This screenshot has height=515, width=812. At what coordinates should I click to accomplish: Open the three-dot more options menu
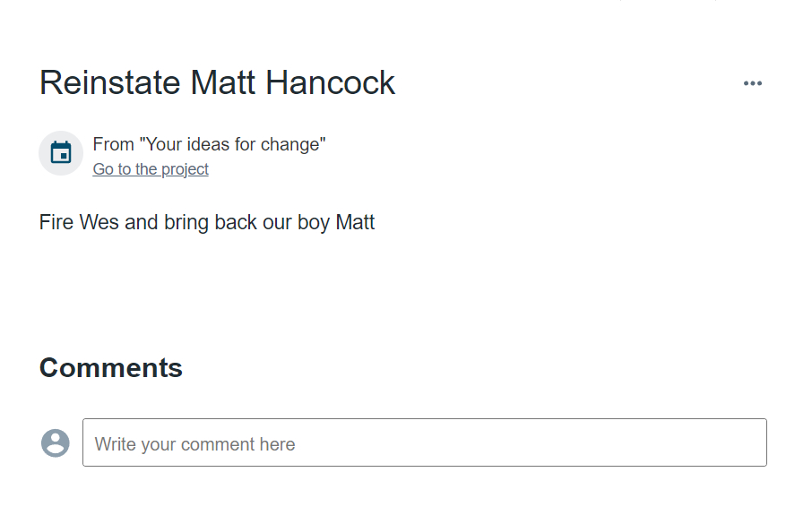[x=753, y=83]
